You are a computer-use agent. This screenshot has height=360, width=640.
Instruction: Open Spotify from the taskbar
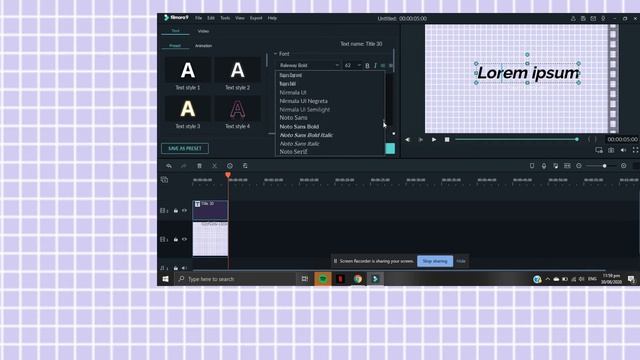(x=323, y=279)
